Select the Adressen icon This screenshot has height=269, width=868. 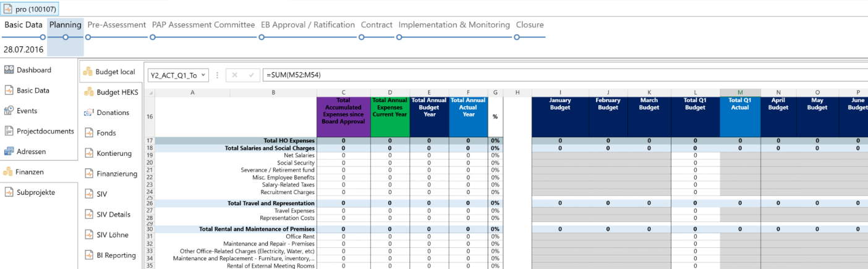[x=9, y=152]
